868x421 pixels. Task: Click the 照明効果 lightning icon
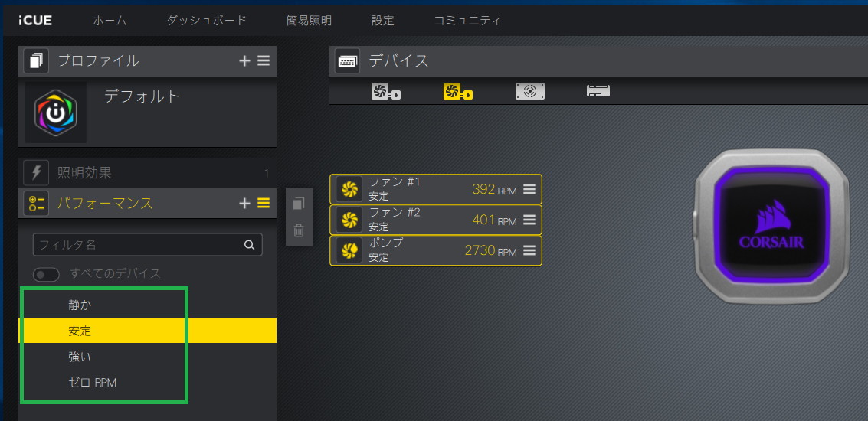pos(36,173)
